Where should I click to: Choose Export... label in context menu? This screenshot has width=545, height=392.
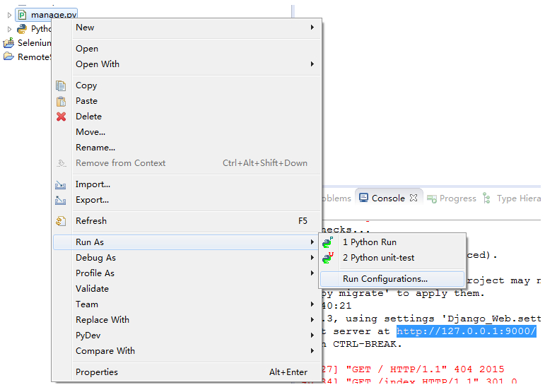pos(92,200)
